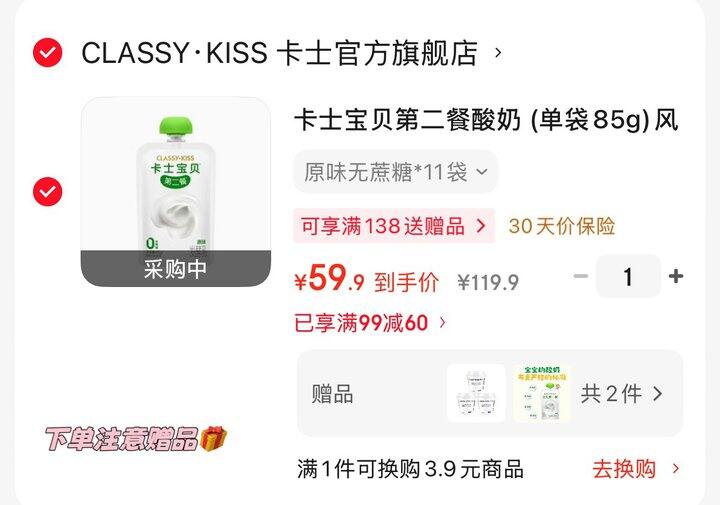Open the first gift yogurt cups thumbnail
720x505 pixels.
pos(476,393)
